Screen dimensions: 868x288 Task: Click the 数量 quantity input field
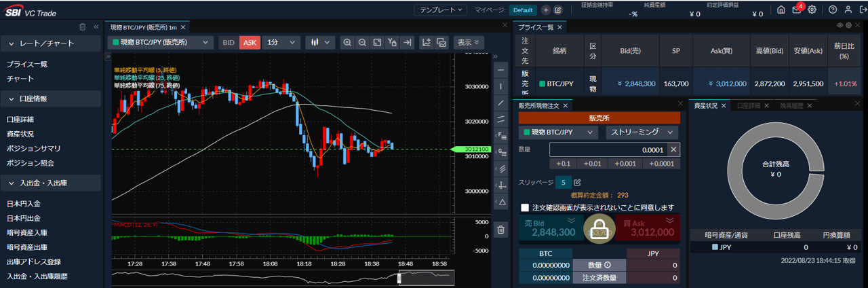pos(608,149)
